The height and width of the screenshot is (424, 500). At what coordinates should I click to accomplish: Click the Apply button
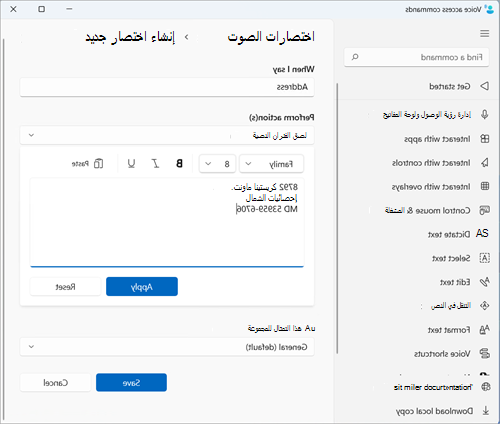pos(142,286)
